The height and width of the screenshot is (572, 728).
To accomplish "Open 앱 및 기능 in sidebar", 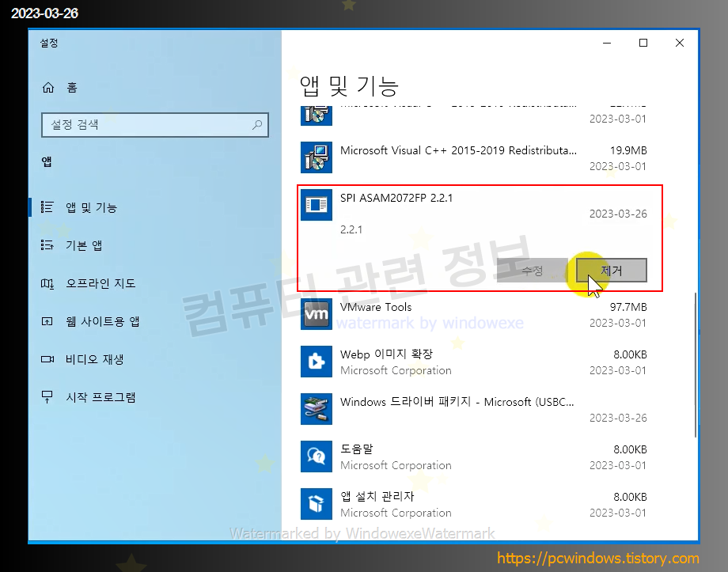I will (x=91, y=207).
